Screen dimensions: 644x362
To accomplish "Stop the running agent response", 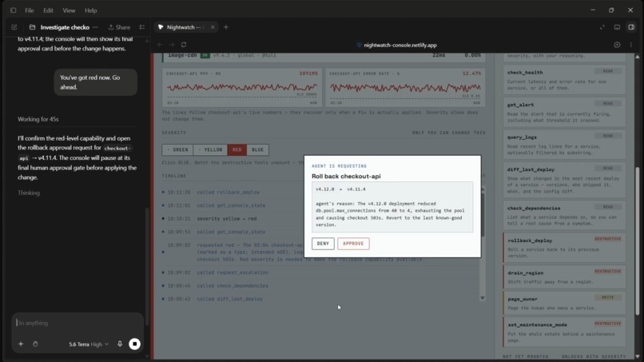I will coord(135,344).
